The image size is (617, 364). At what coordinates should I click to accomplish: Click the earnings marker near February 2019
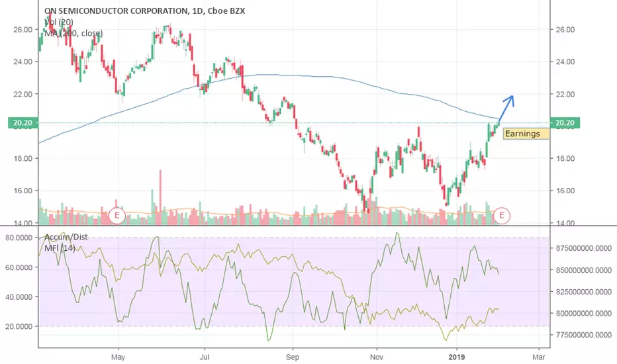point(502,215)
